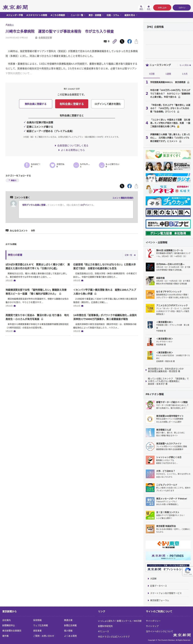
Task: Open 原発のない国へ banner
Action: point(168,213)
